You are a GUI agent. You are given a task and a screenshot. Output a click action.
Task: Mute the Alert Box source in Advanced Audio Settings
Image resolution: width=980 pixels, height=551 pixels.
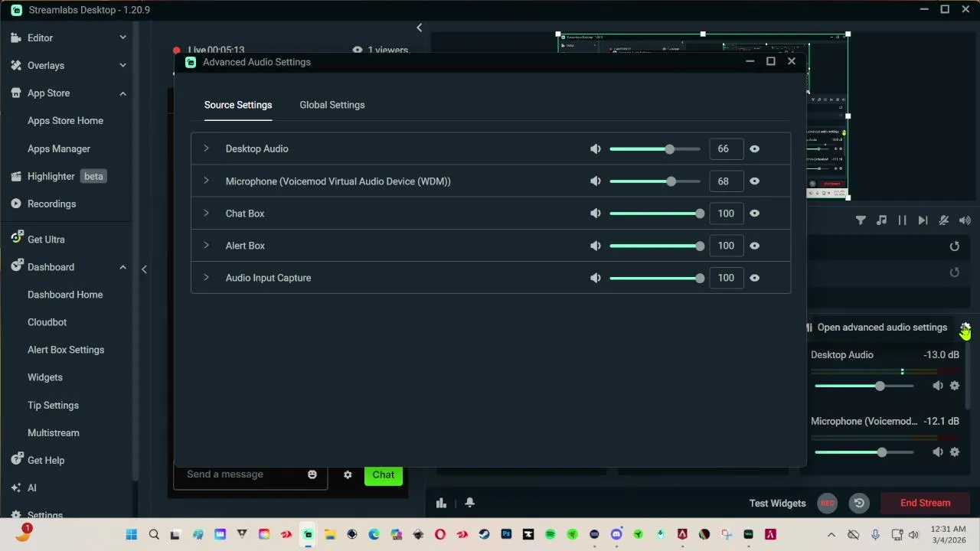click(596, 246)
